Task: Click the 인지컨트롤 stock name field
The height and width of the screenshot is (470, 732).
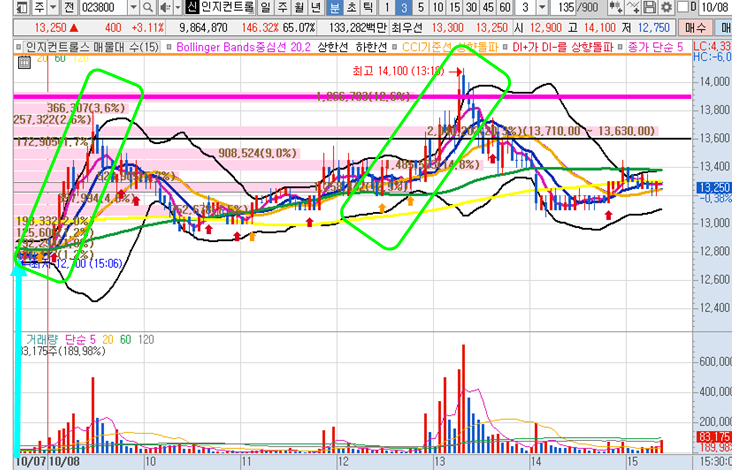Action: [x=227, y=7]
